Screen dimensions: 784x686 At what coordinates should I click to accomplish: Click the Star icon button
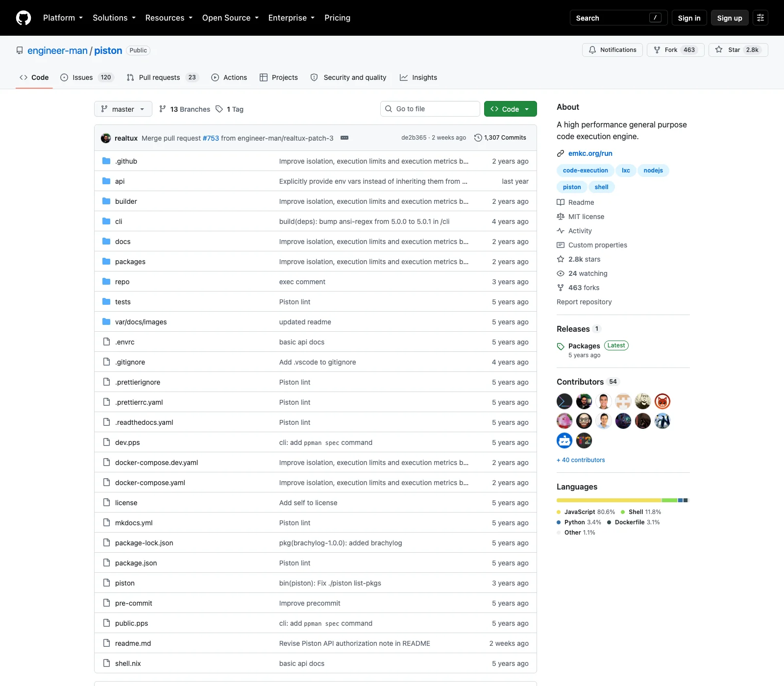[719, 49]
